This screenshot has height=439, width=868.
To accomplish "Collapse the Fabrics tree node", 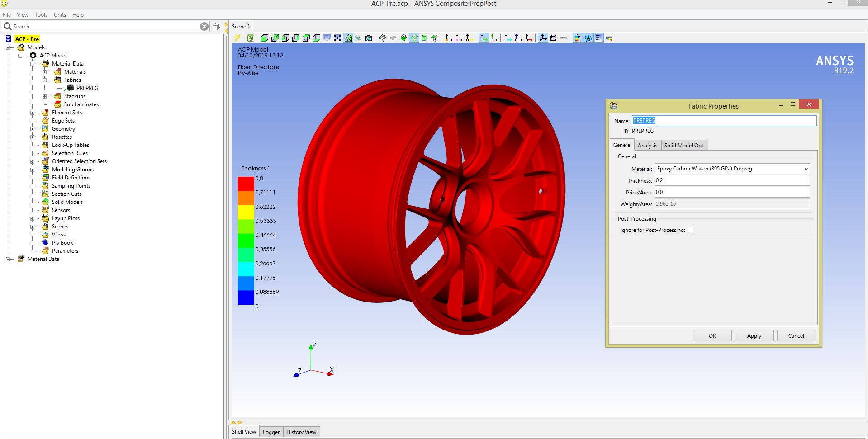I will (44, 80).
